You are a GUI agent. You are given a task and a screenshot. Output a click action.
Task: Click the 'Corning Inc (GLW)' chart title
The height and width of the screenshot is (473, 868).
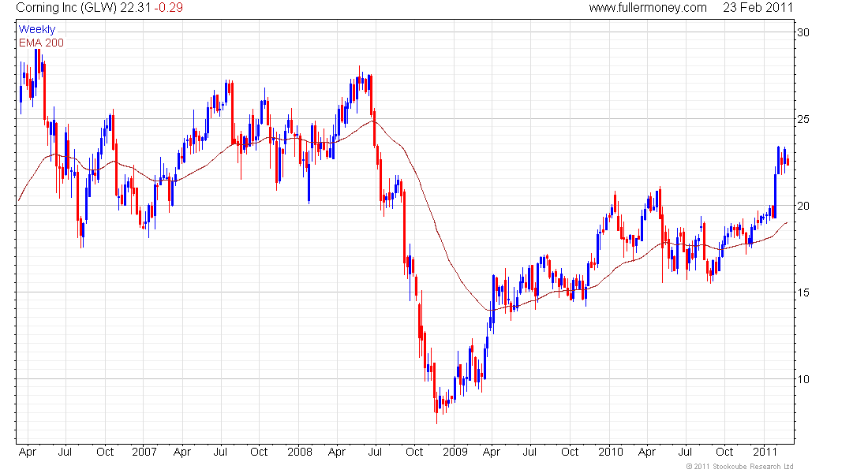pyautogui.click(x=66, y=8)
